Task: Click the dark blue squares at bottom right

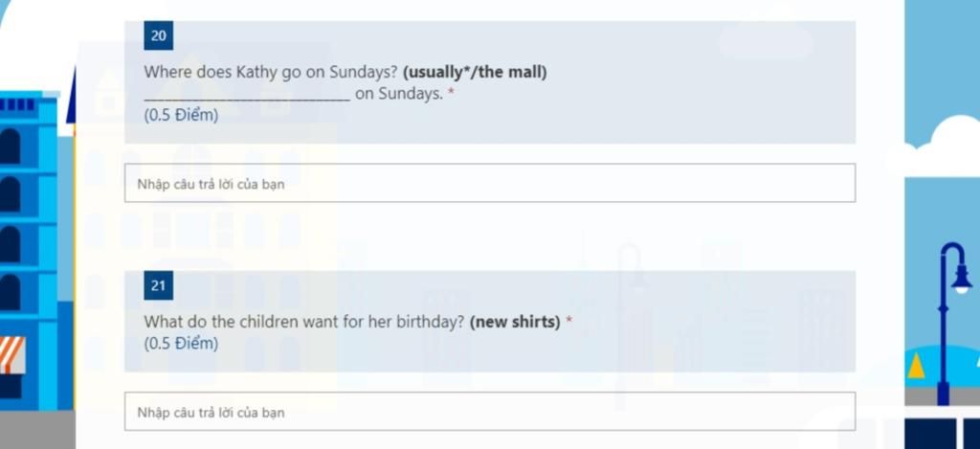Action: point(942,434)
